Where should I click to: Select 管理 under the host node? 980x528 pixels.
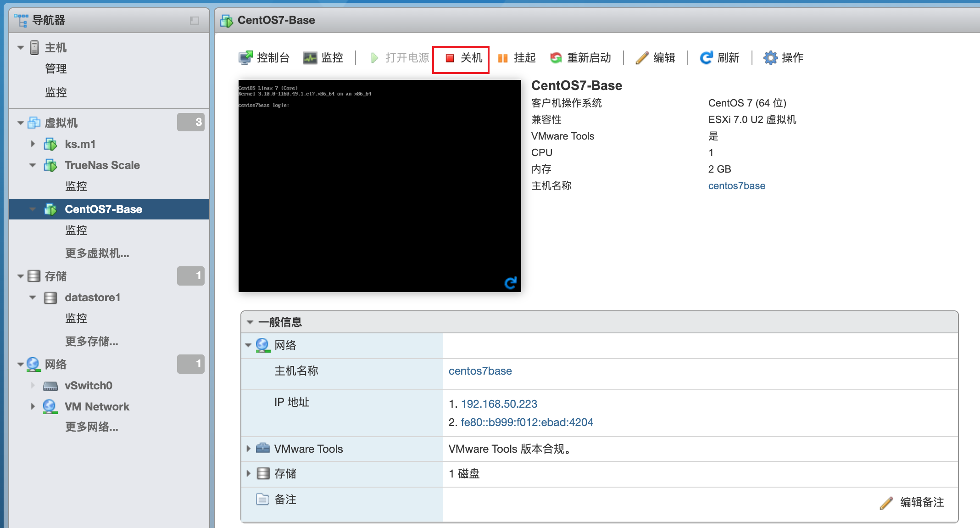click(56, 69)
